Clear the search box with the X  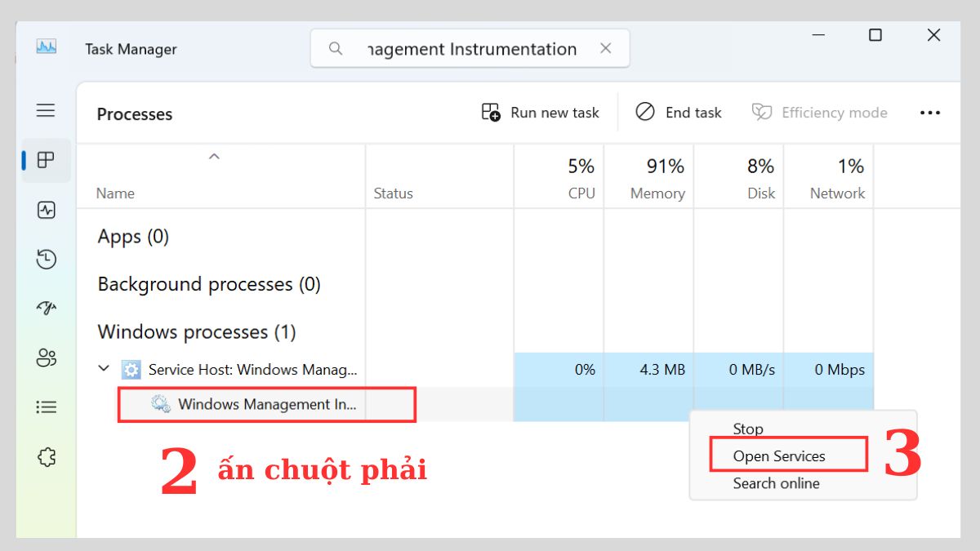coord(605,48)
